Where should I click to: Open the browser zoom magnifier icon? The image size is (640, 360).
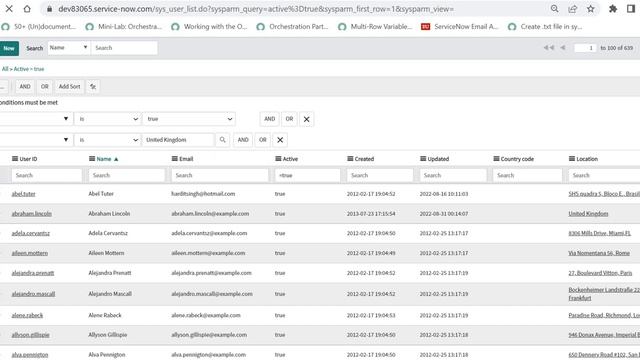554,9
